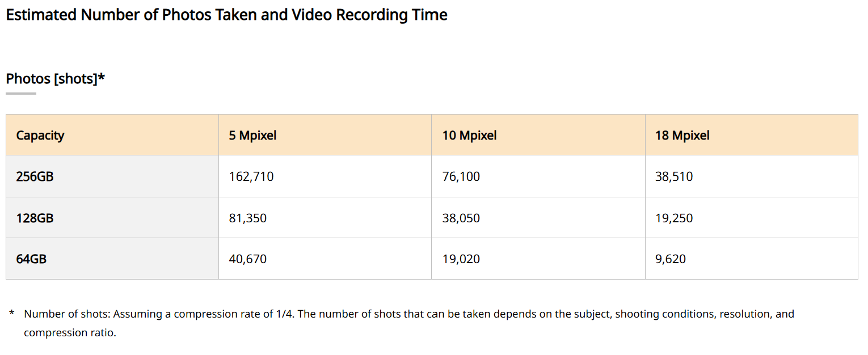The height and width of the screenshot is (355, 868).
Task: Click the 9,620 value cell
Action: (x=671, y=259)
